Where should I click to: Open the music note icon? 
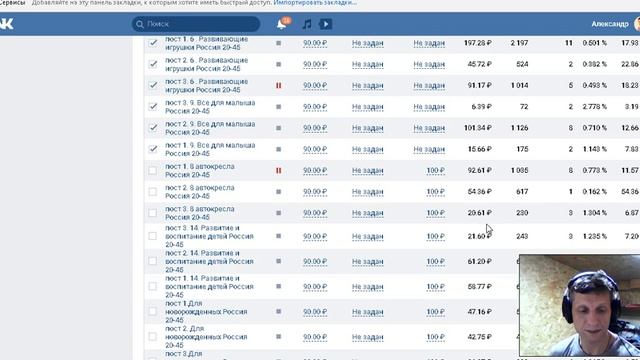pos(307,24)
